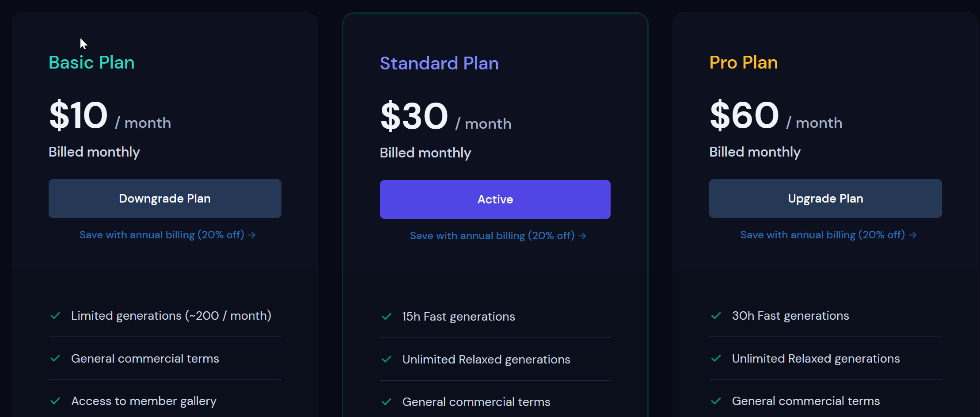Click checkmark next to 30h Fast generations
Screen dimensions: 980x417
click(716, 316)
